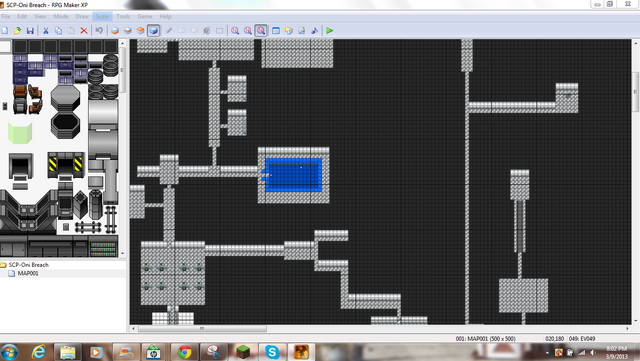Click the horizontal map scrollbar thumb

coord(202,328)
